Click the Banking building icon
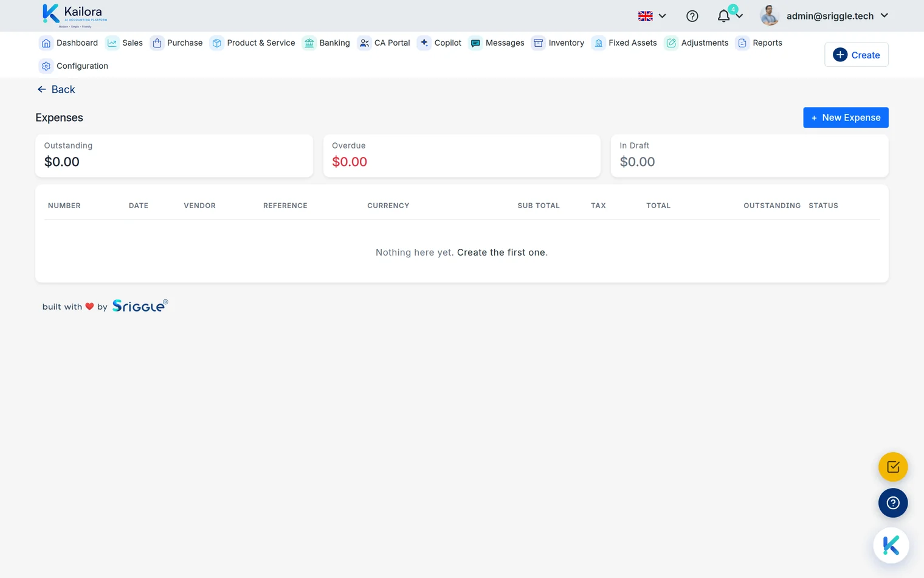The width and height of the screenshot is (924, 578). (x=309, y=43)
